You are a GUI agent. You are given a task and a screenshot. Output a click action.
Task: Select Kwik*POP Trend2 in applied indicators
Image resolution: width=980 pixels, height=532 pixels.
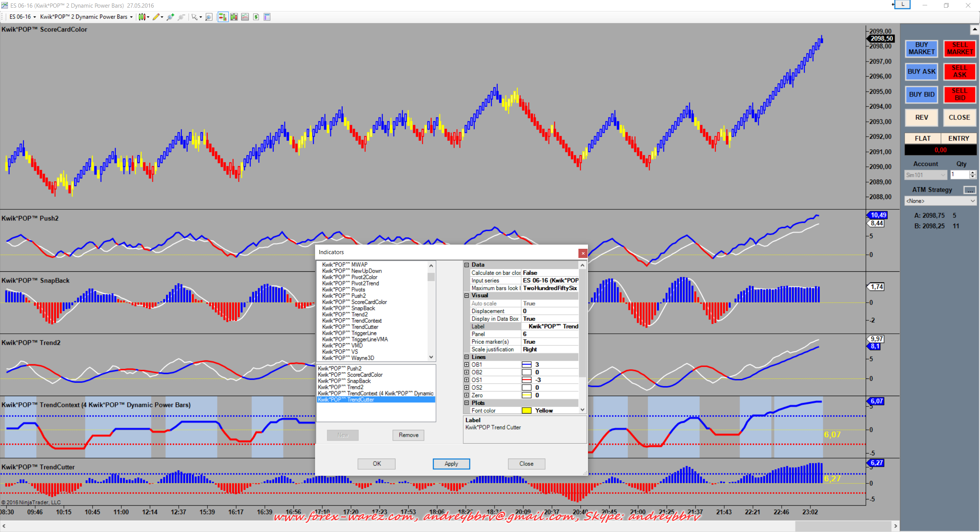pos(340,387)
